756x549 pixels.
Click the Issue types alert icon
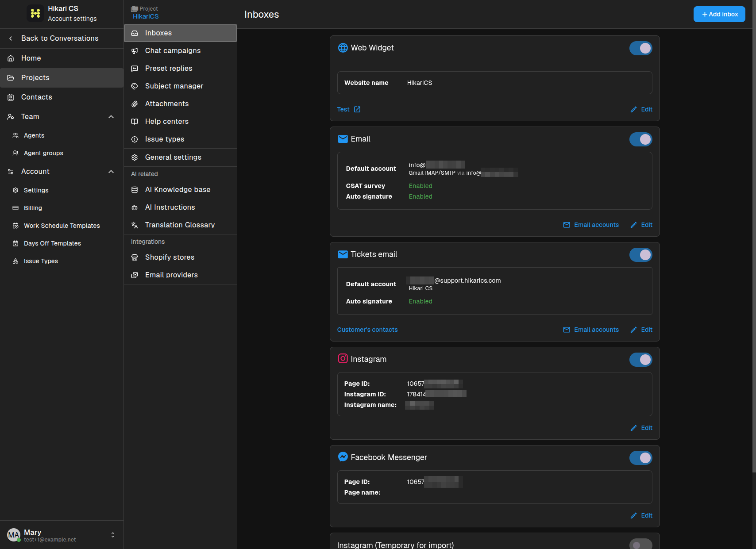tap(135, 139)
